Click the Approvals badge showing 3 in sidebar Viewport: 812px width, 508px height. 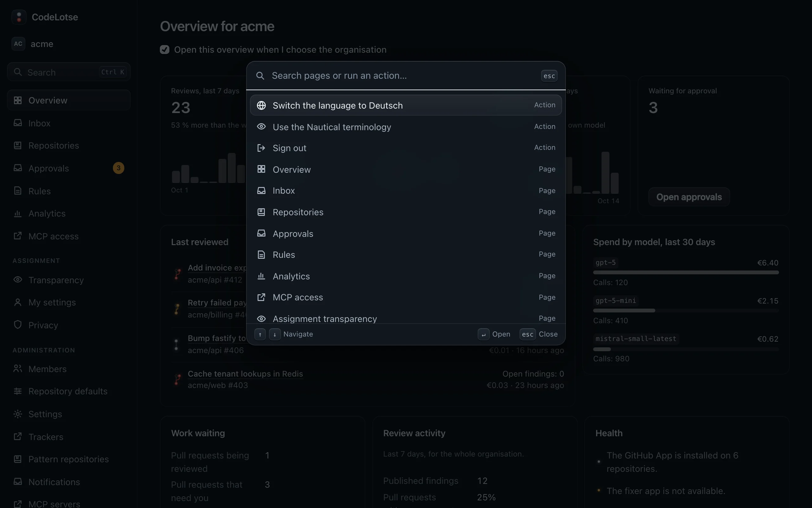tap(118, 168)
